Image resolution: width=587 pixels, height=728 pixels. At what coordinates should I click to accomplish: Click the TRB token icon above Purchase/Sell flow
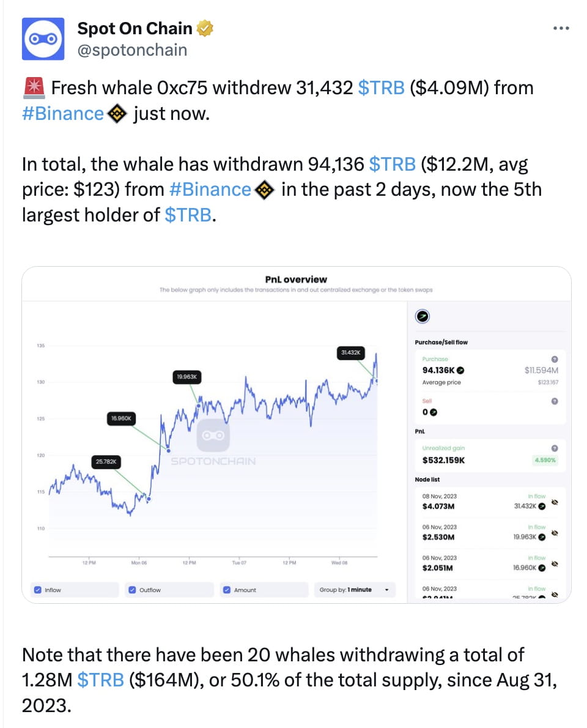click(423, 317)
